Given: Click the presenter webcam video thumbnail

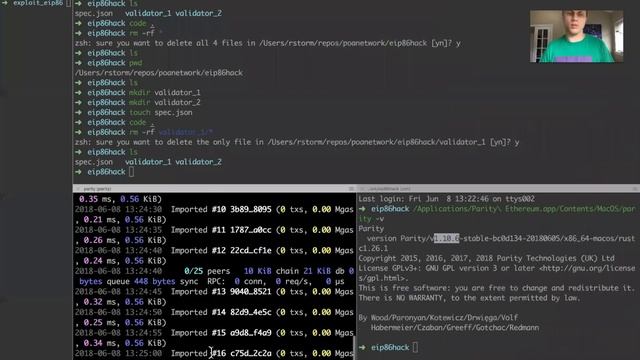Looking at the screenshot, I should click(x=576, y=37).
